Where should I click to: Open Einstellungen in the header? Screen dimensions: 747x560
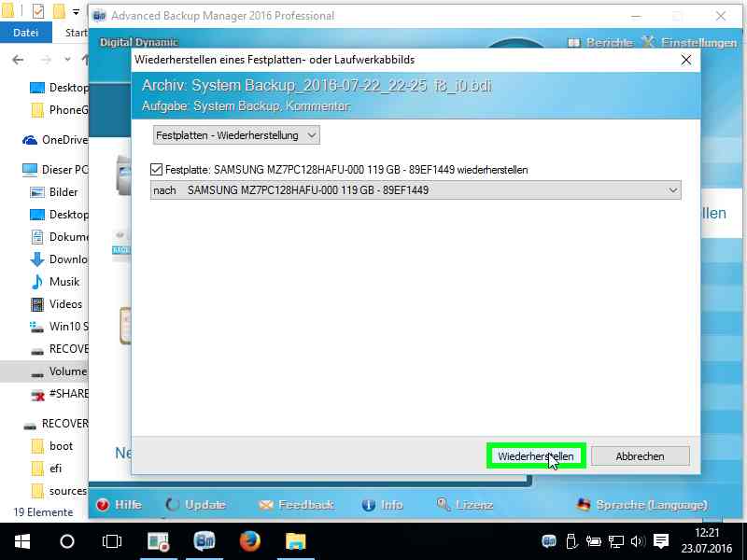(x=689, y=42)
